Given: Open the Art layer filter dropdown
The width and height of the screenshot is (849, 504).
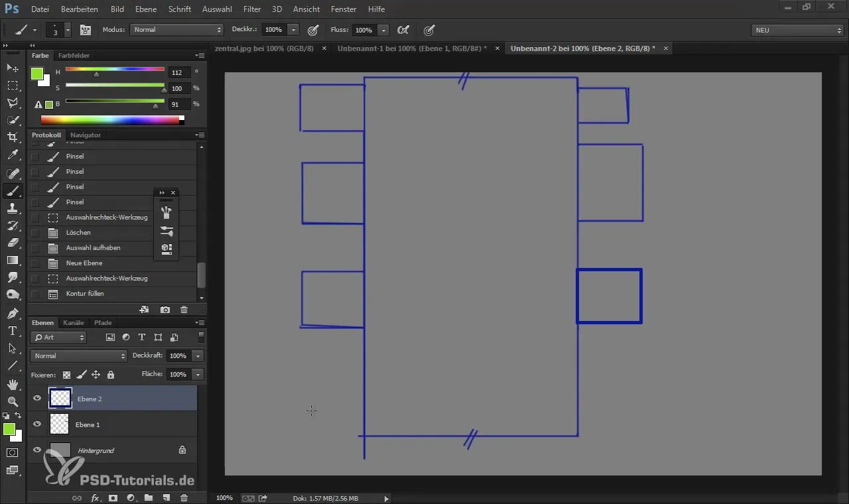Looking at the screenshot, I should tap(59, 338).
